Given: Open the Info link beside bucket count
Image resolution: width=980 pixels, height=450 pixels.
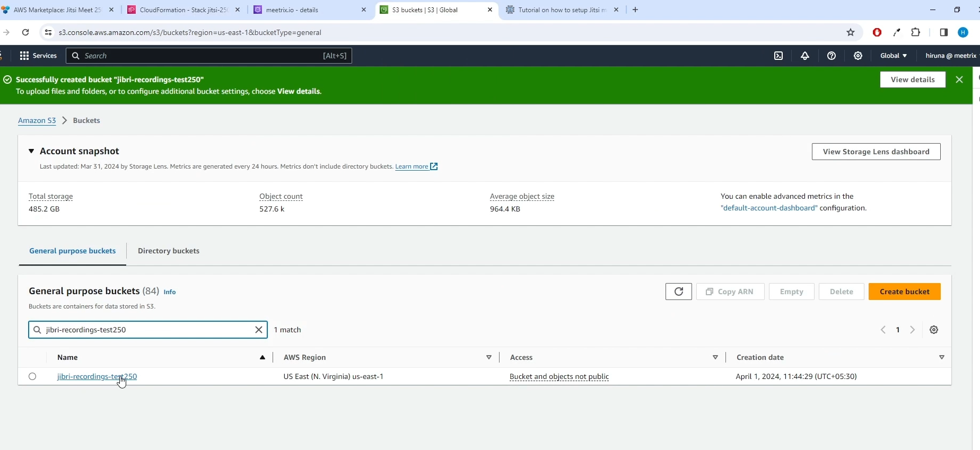Looking at the screenshot, I should [170, 292].
